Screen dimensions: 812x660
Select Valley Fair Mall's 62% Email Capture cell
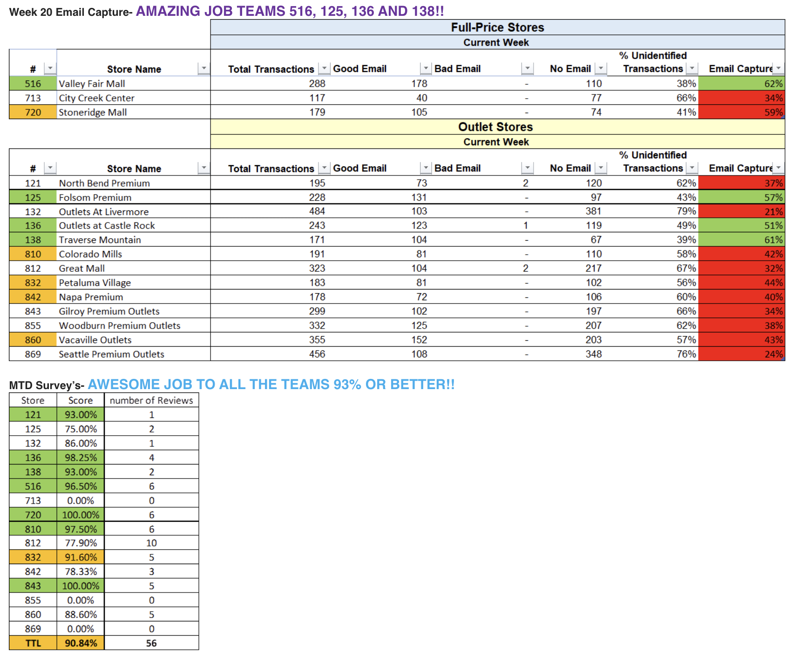[742, 84]
